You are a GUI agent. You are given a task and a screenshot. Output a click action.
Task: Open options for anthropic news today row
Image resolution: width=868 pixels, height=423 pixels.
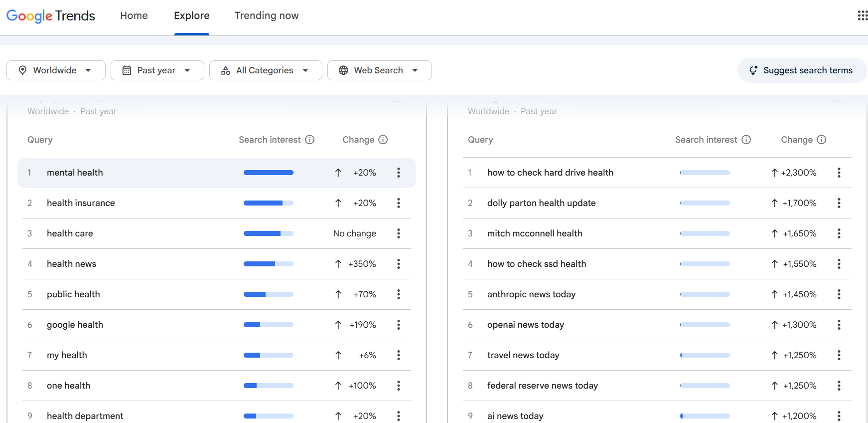click(x=839, y=294)
